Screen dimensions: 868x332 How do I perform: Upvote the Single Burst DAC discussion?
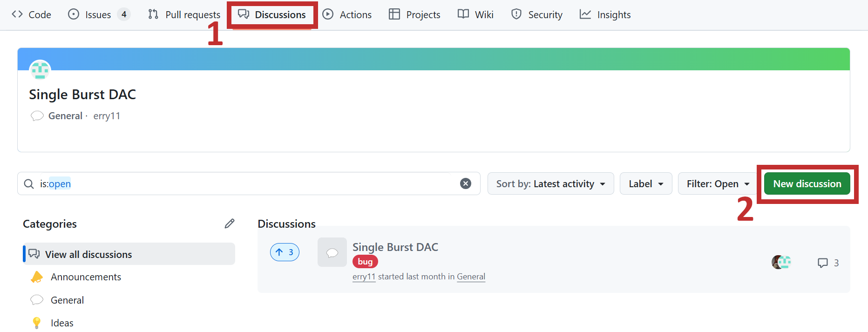[285, 252]
